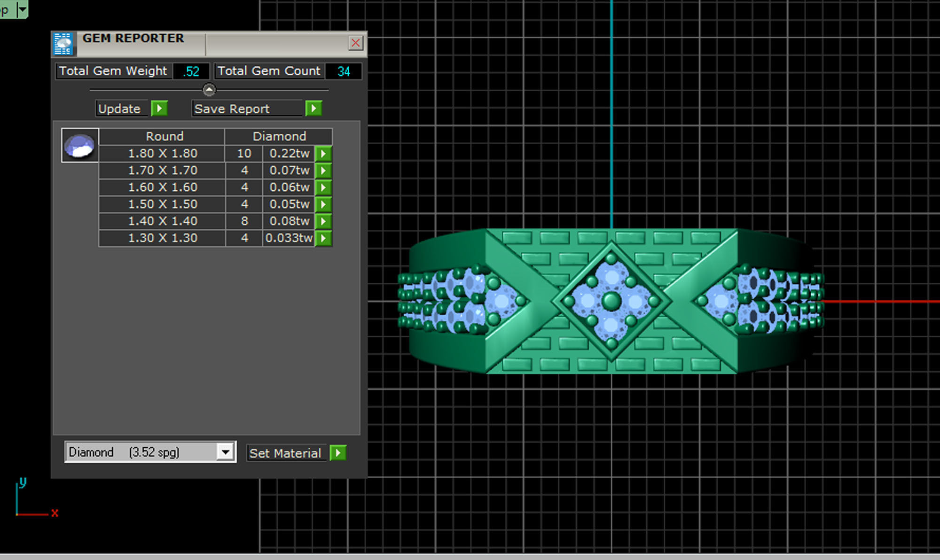
Task: Click Gem Reporter title bar icon
Action: tap(63, 44)
